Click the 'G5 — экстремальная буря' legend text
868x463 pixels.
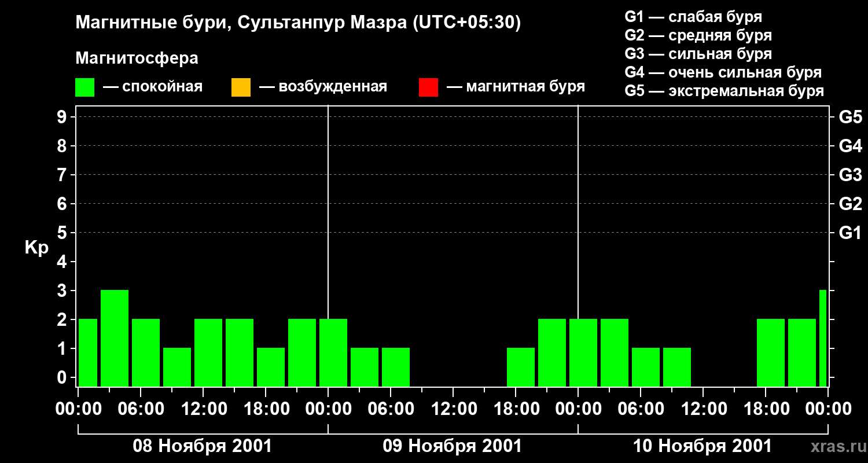pos(724,91)
